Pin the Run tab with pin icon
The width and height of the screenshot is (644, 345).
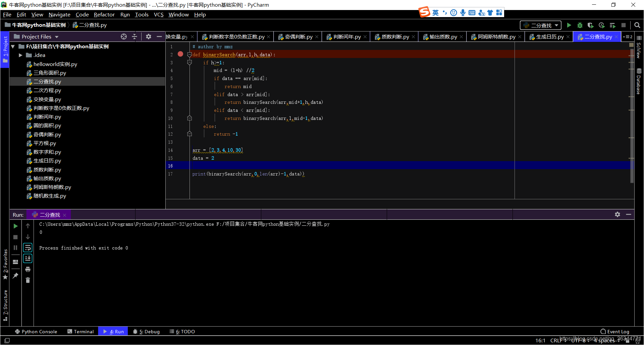pos(15,275)
